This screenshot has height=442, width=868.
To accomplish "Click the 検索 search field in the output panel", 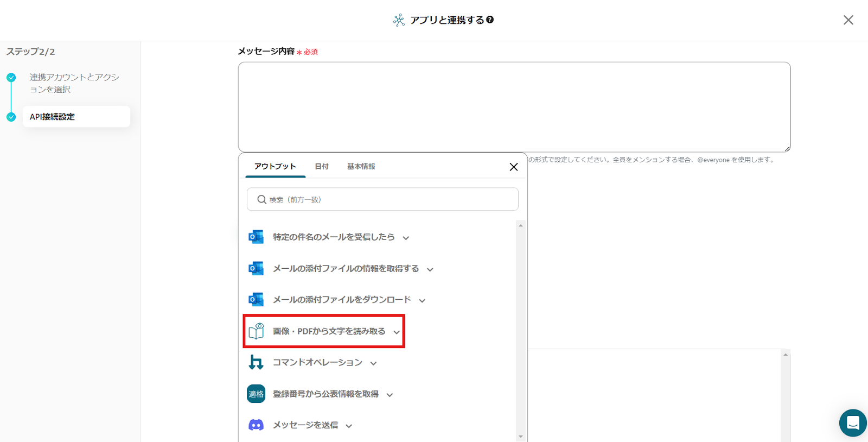I will tap(382, 199).
